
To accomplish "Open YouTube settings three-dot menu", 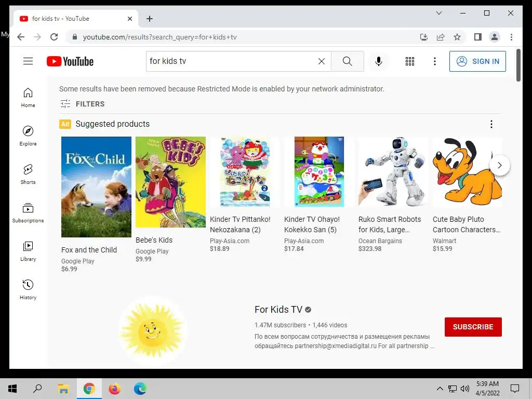I will tap(435, 61).
